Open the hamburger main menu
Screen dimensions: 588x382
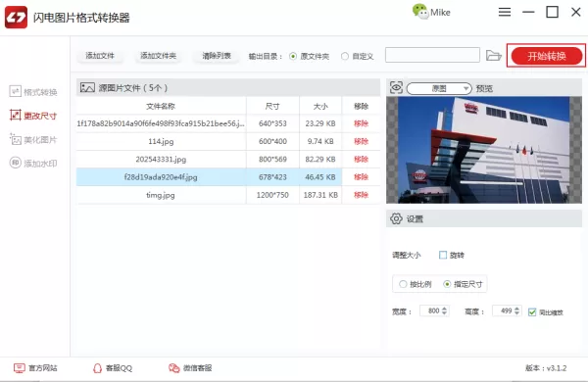click(x=505, y=12)
